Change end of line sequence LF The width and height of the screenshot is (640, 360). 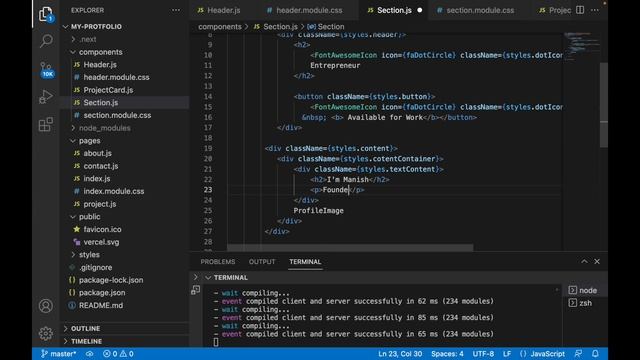click(507, 353)
